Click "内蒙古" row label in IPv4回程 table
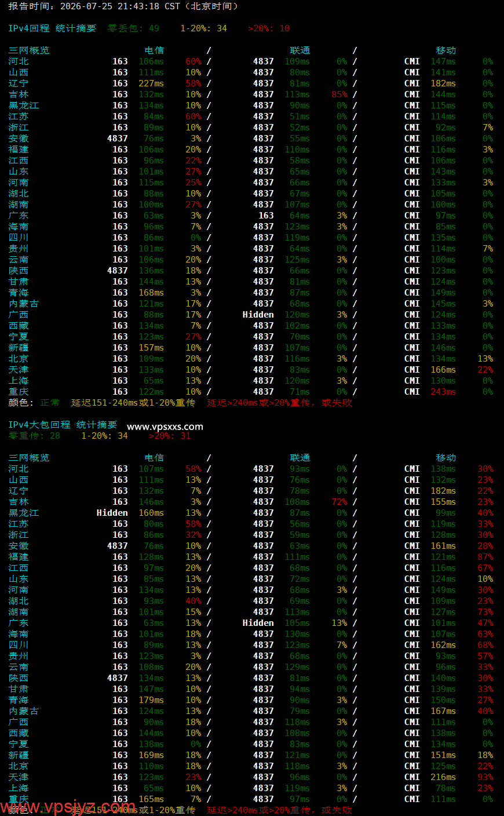 tap(24, 304)
